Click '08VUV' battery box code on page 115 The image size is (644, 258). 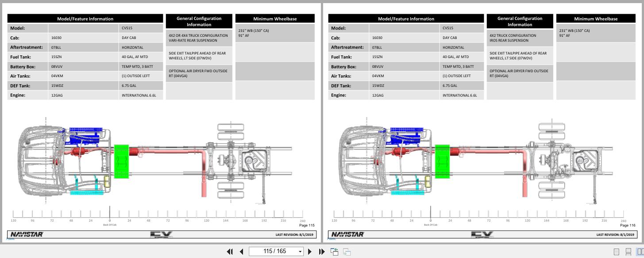(57, 66)
